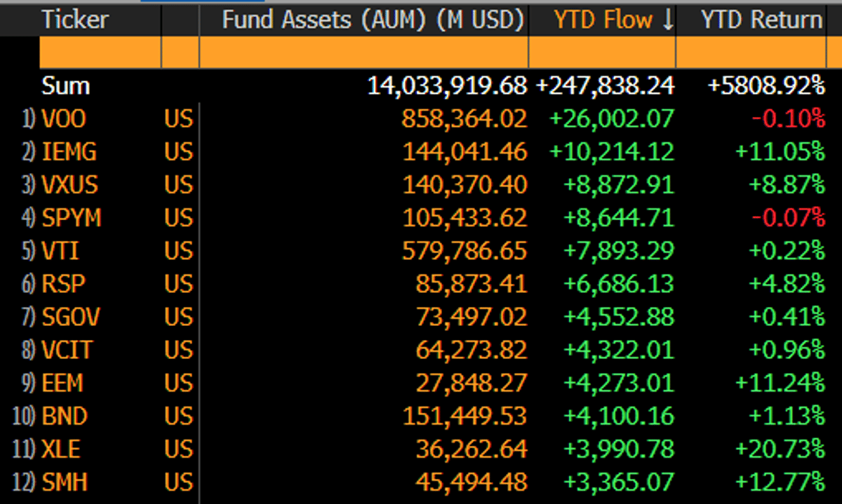The image size is (842, 504).
Task: Sort by the Ticker column header
Action: click(x=74, y=19)
